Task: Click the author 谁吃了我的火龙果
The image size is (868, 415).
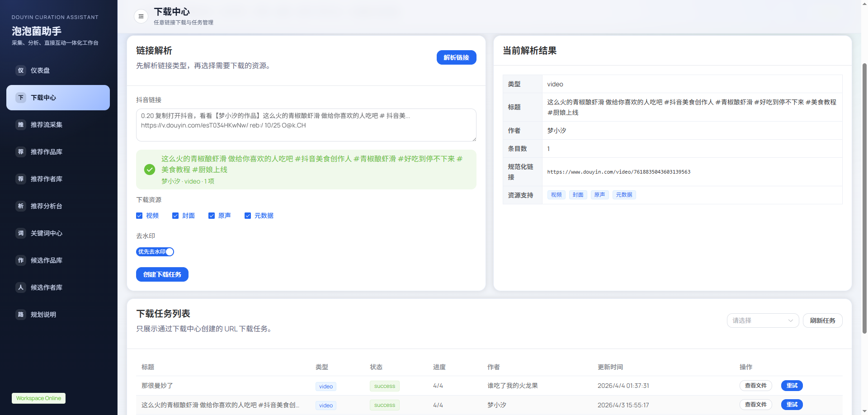Action: [x=512, y=386]
